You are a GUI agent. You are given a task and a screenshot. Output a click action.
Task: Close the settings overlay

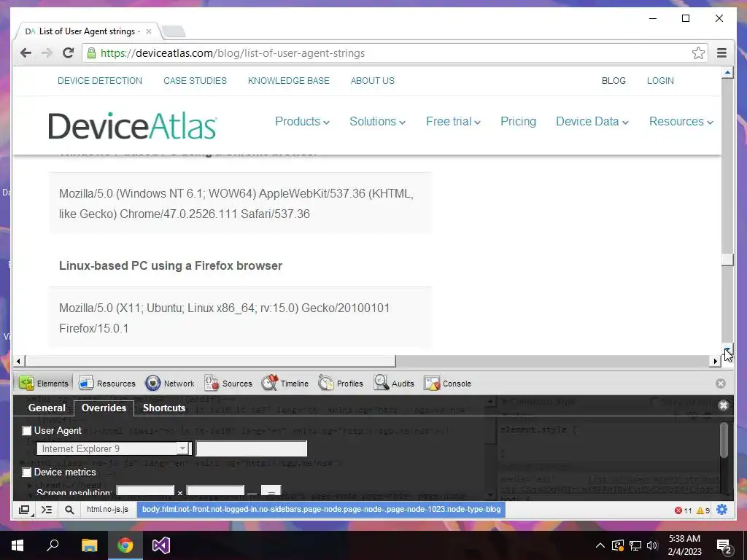click(x=723, y=405)
